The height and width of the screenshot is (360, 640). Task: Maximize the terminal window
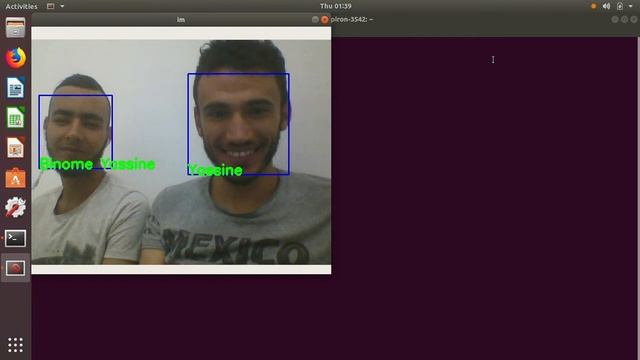[x=624, y=19]
